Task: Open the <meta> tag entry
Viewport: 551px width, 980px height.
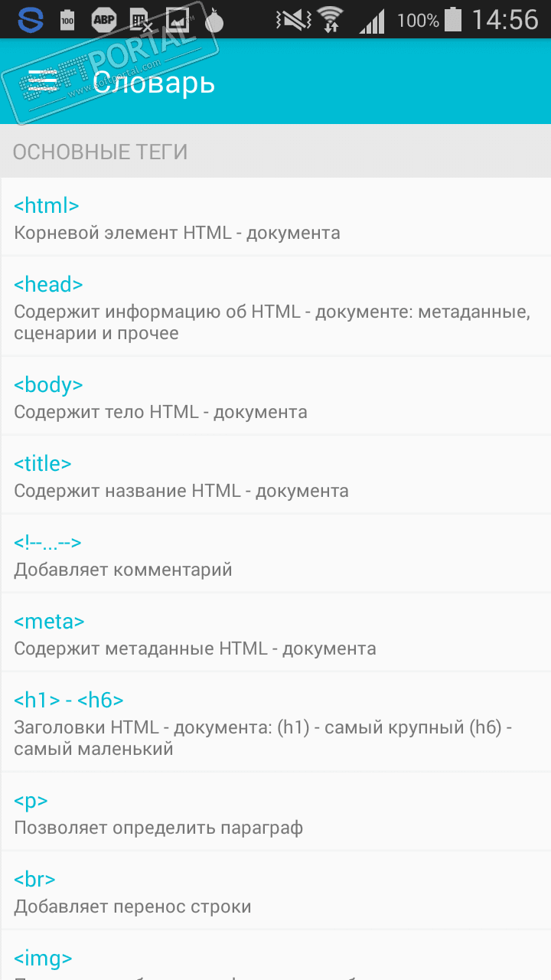Action: coord(275,634)
